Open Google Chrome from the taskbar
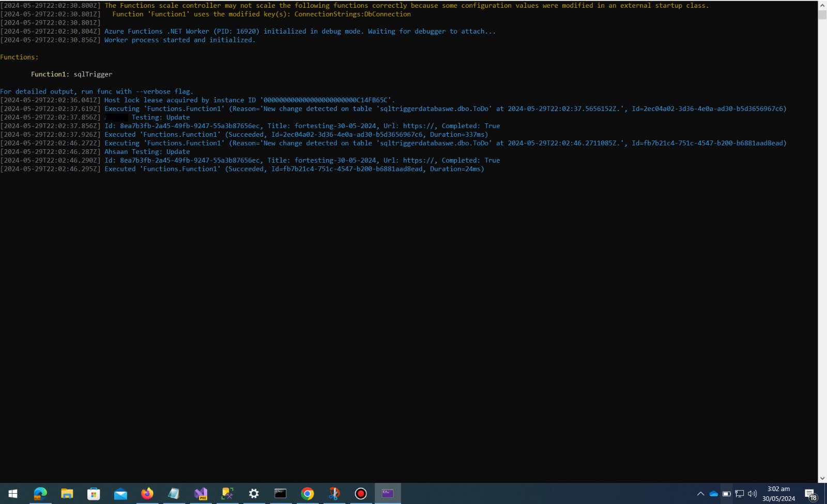Viewport: 827px width, 504px height. 308,494
